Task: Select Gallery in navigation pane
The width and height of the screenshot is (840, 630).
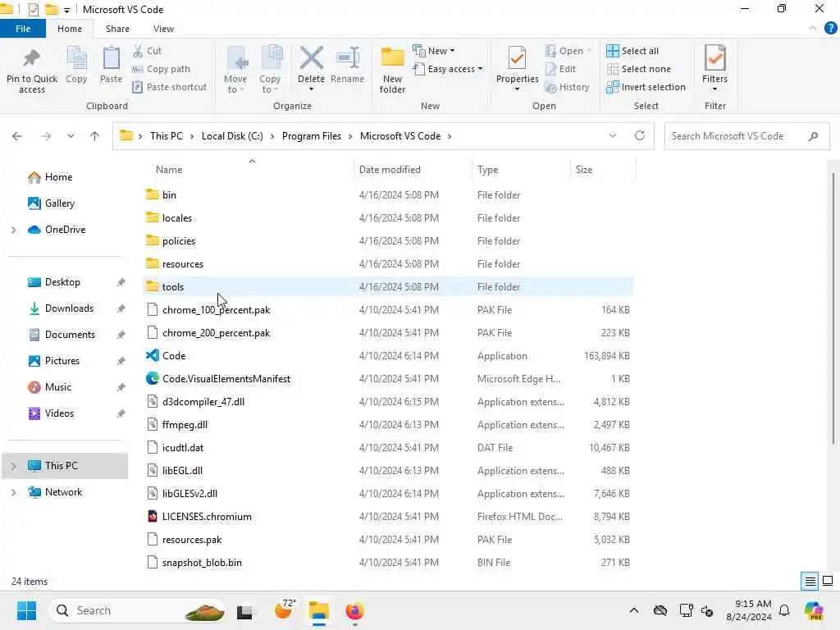Action: pyautogui.click(x=59, y=203)
